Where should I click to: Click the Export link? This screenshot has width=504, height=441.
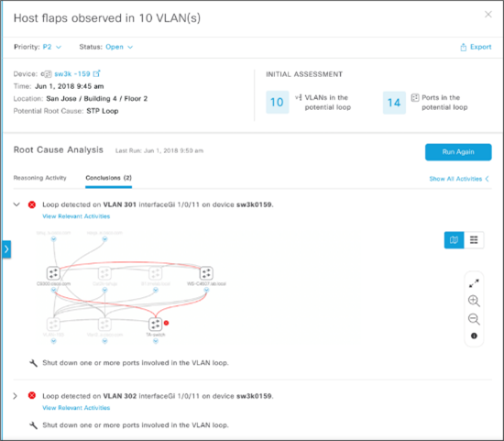click(x=476, y=47)
